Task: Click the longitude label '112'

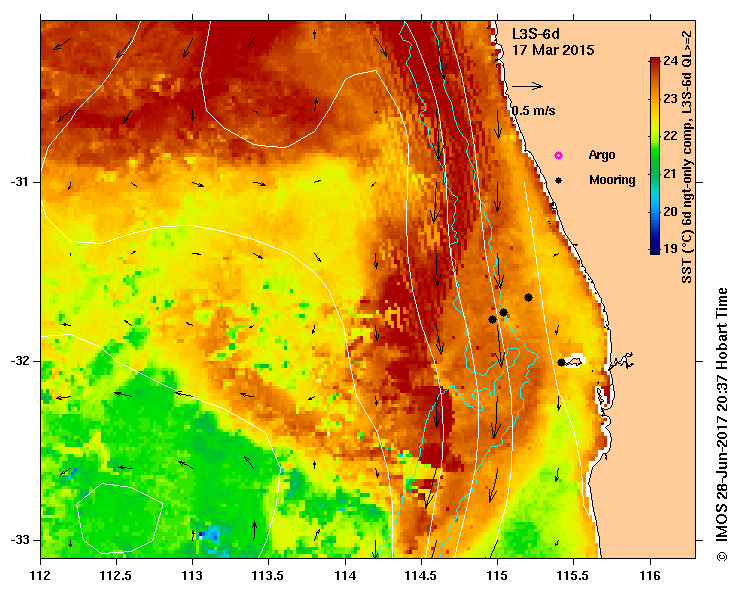Action: (40, 576)
